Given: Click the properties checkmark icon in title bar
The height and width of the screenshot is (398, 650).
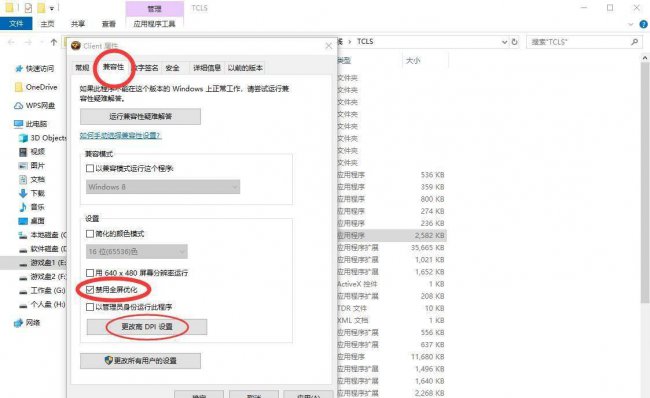Looking at the screenshot, I should (28, 7).
